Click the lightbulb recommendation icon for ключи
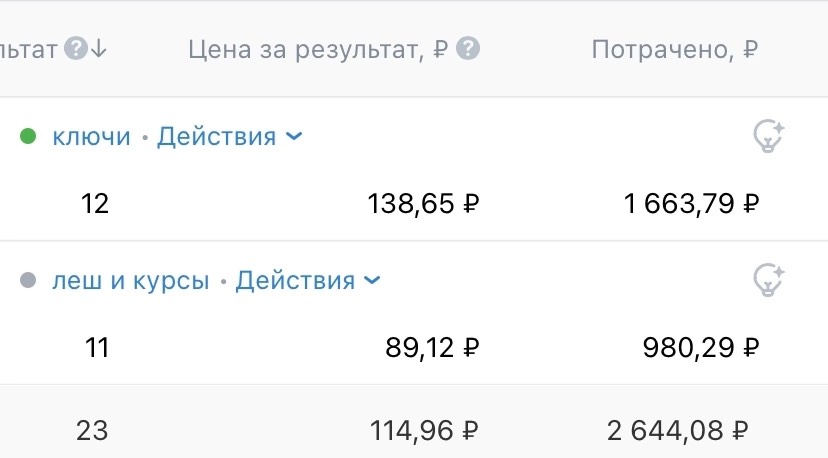 coord(768,136)
